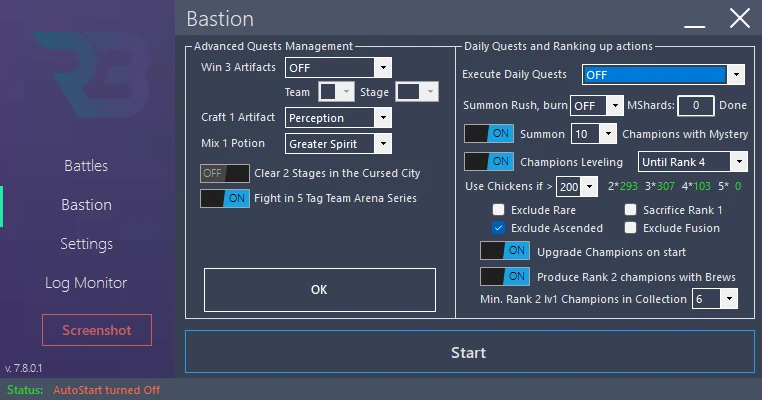Open the Stage dropdown
Viewport: 762px width, 400px height.
point(417,91)
